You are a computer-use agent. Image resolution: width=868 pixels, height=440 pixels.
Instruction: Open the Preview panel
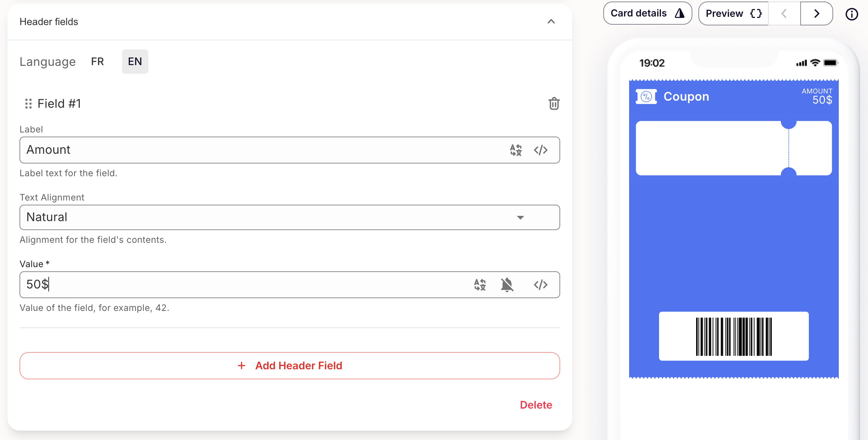[x=724, y=13]
